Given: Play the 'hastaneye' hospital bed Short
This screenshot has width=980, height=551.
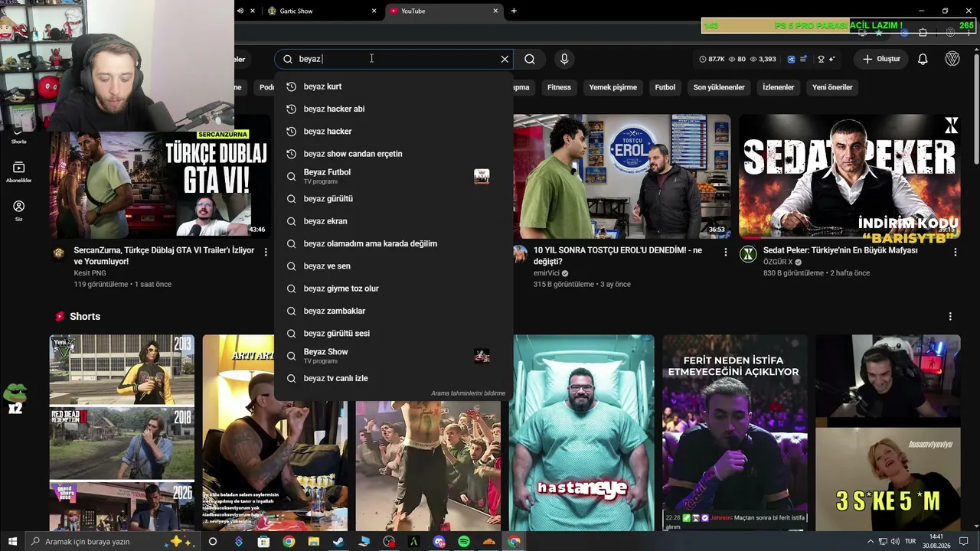Looking at the screenshot, I should tap(583, 433).
